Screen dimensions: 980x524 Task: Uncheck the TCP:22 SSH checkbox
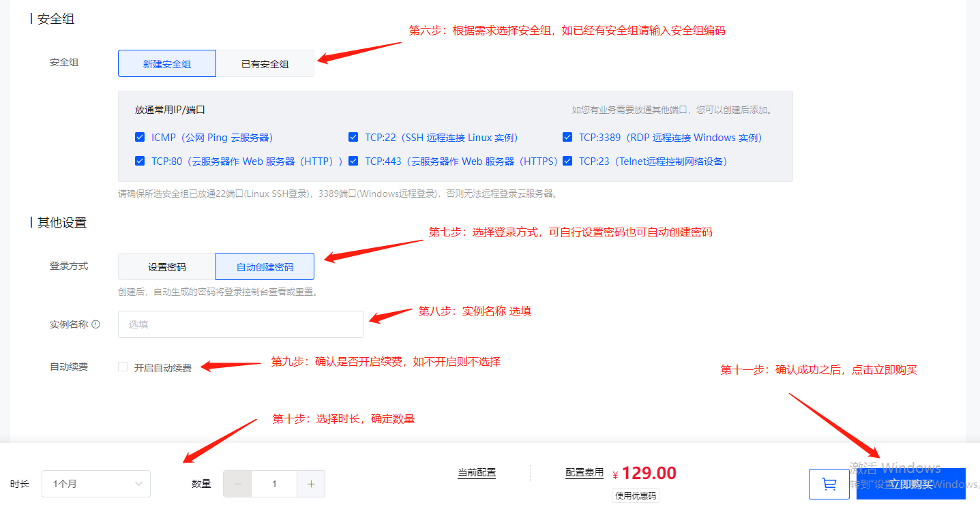[353, 137]
